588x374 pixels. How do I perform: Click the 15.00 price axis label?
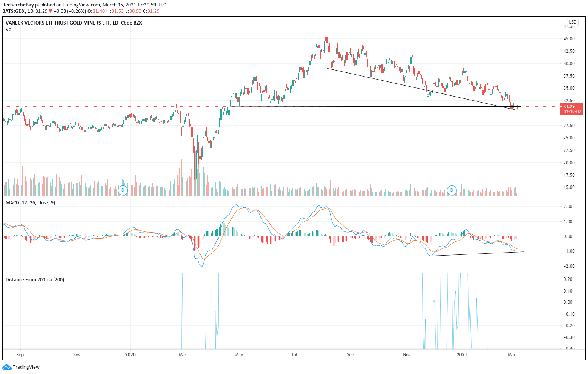pyautogui.click(x=569, y=187)
